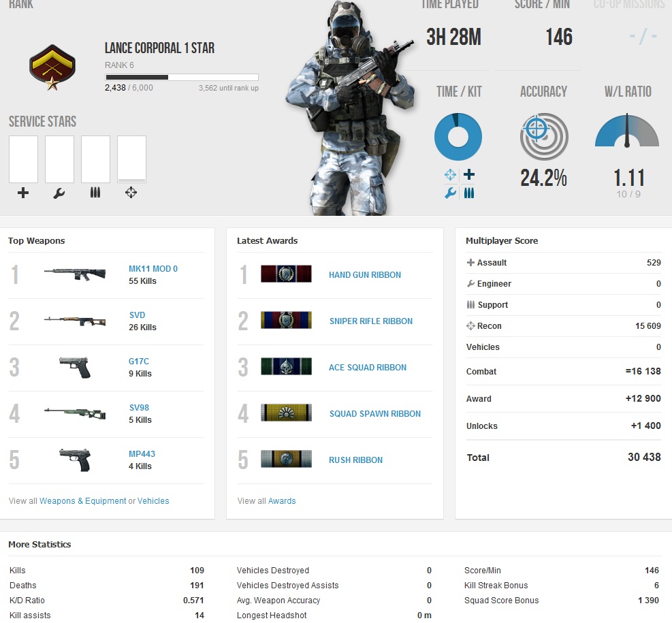Open the Squad Spawn Ribbon link
The height and width of the screenshot is (623, 672).
click(x=374, y=414)
